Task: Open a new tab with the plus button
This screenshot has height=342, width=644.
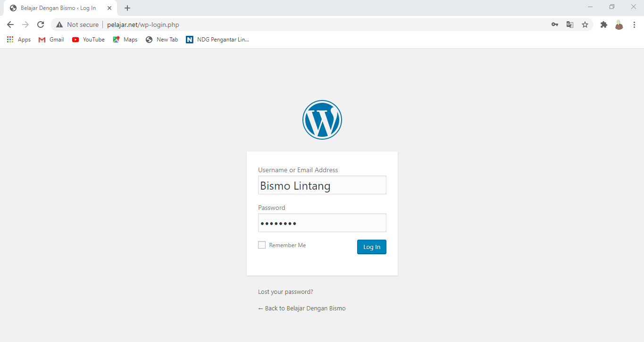Action: tap(127, 8)
